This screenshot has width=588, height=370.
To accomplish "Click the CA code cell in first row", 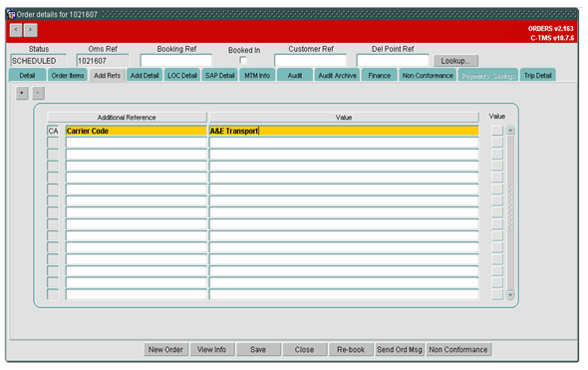I will pyautogui.click(x=53, y=131).
